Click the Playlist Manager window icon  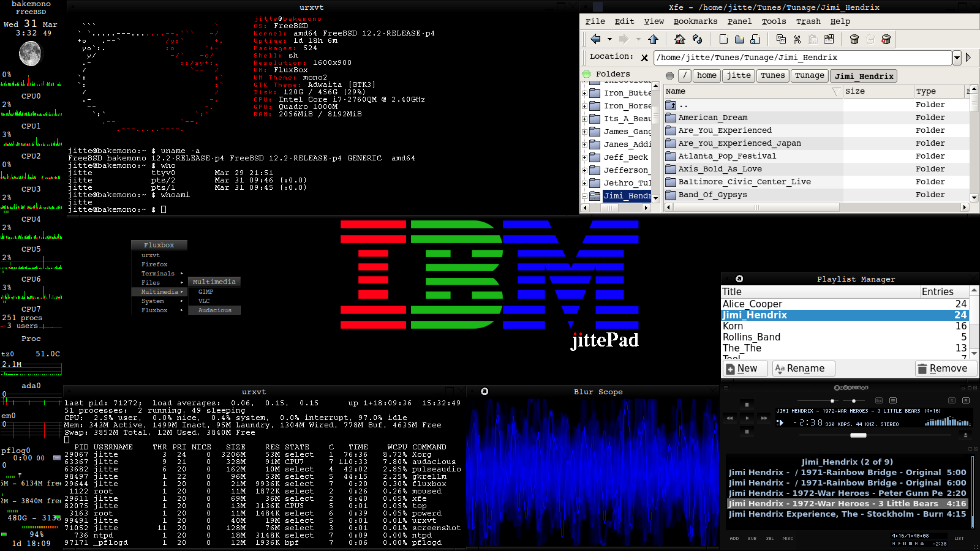[739, 279]
